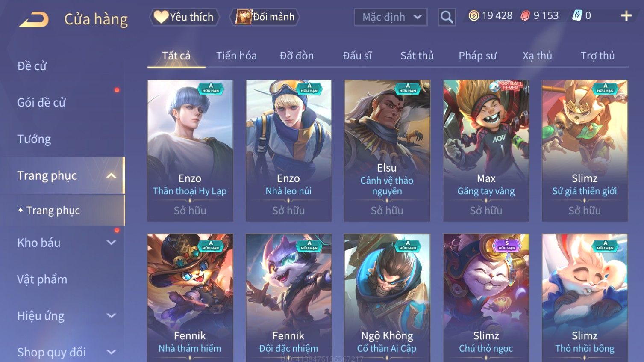Switch to the Sát thủ tab
Viewport: 644px width, 362px height.
coord(417,56)
